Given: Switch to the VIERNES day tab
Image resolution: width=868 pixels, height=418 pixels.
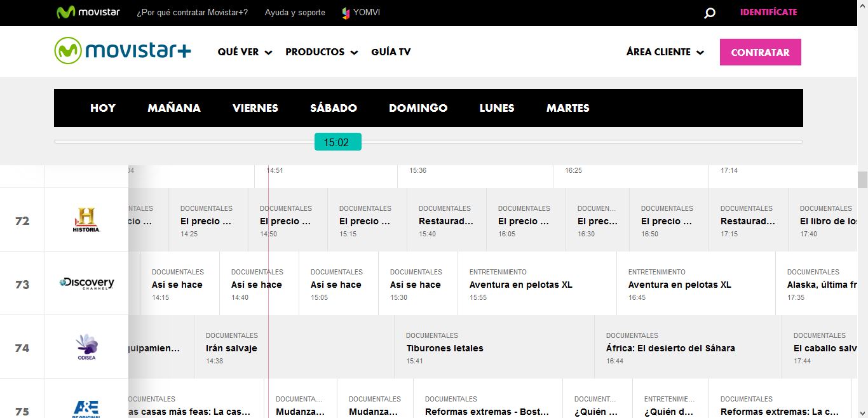Looking at the screenshot, I should (255, 108).
